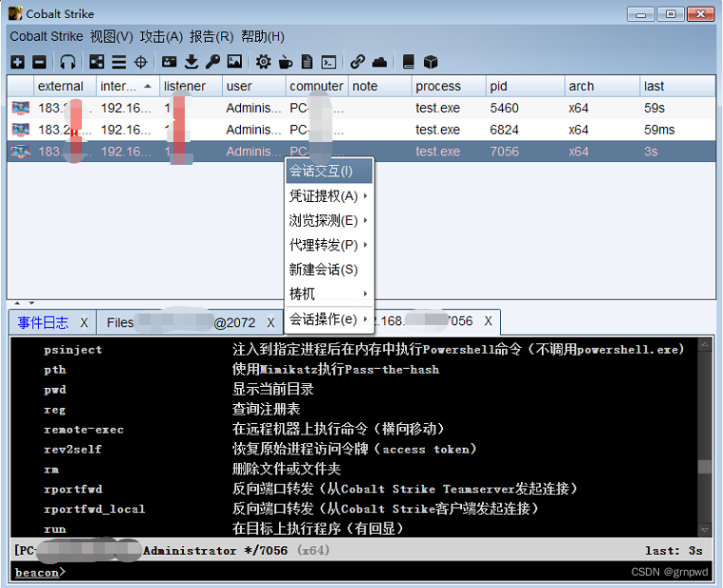Click beacon icon of pid 6824 row
The height and width of the screenshot is (588, 723).
pos(21,130)
